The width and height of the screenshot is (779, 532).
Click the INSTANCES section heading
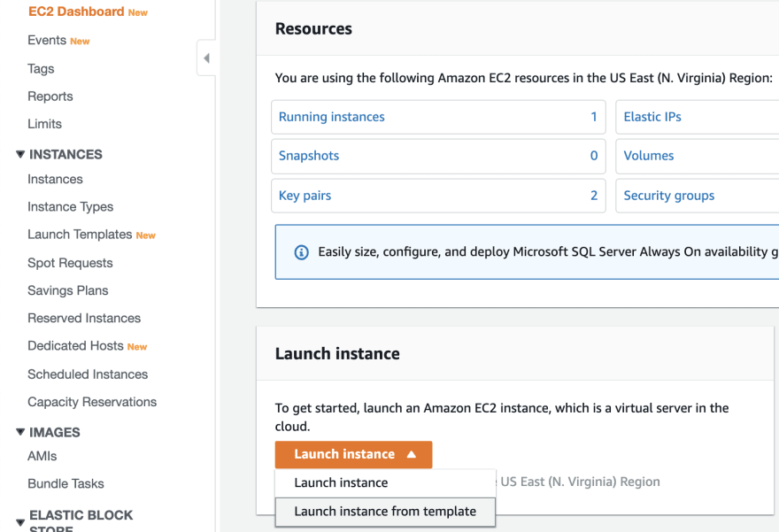(66, 155)
